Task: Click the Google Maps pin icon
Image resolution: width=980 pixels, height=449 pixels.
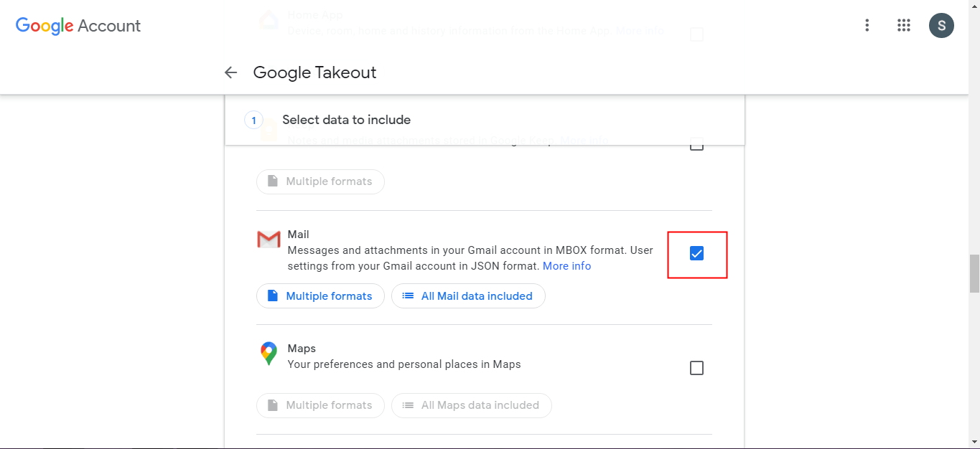Action: click(269, 354)
